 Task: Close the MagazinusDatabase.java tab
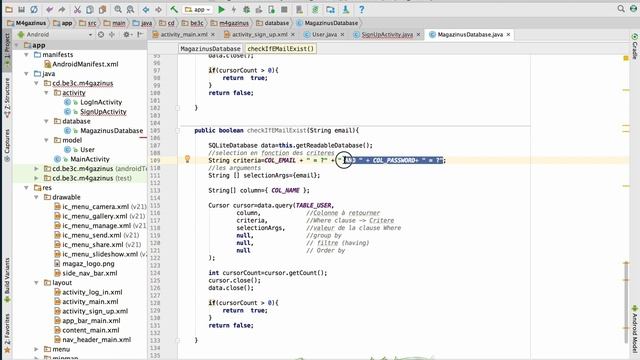[508, 35]
